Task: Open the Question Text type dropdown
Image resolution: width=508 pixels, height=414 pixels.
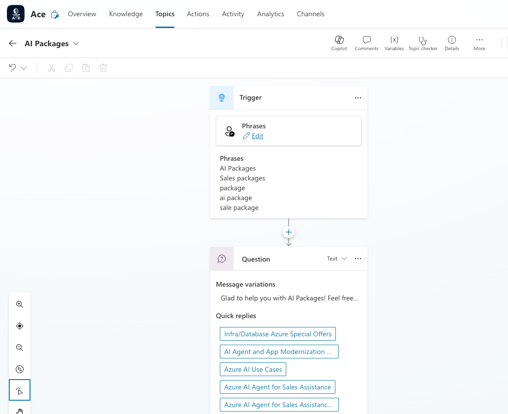Action: click(x=337, y=259)
